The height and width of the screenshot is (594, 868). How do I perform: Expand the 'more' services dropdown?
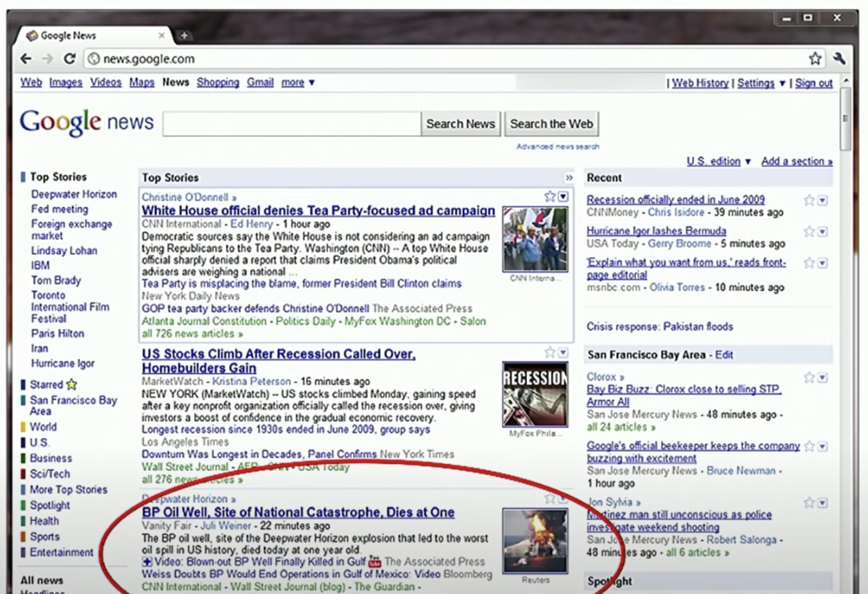click(298, 83)
